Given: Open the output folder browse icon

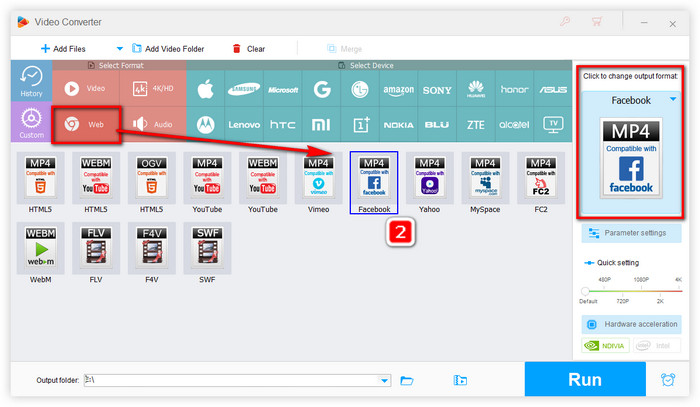Looking at the screenshot, I should [x=407, y=380].
